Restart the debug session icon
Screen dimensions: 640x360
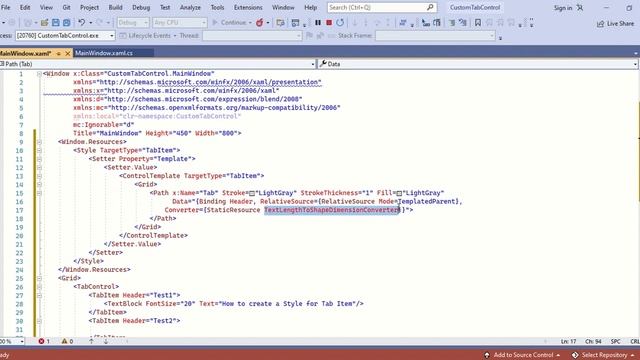[x=340, y=23]
